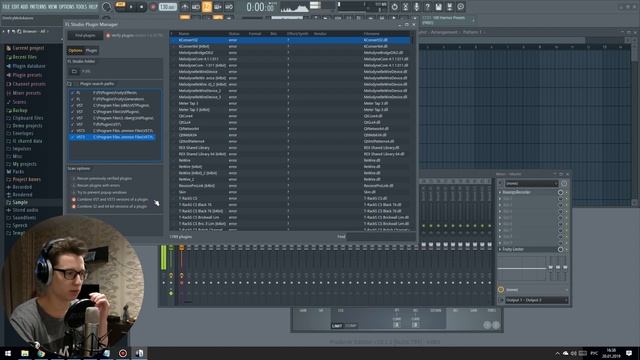Click the add folder icon beside Plugin search paths

[69, 84]
